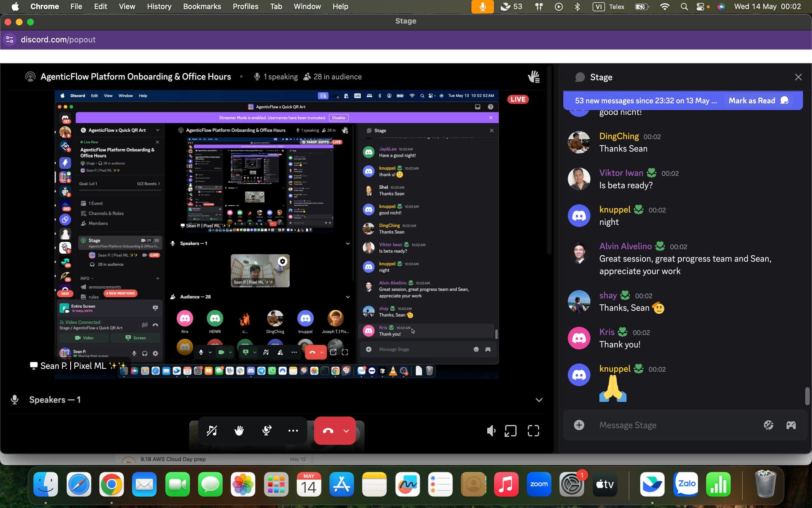The width and height of the screenshot is (812, 508).
Task: Open the plus attachment button in chat
Action: click(579, 425)
